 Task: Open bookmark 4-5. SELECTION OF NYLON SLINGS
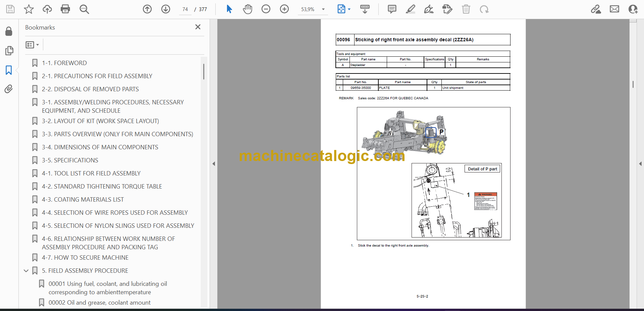coord(118,226)
